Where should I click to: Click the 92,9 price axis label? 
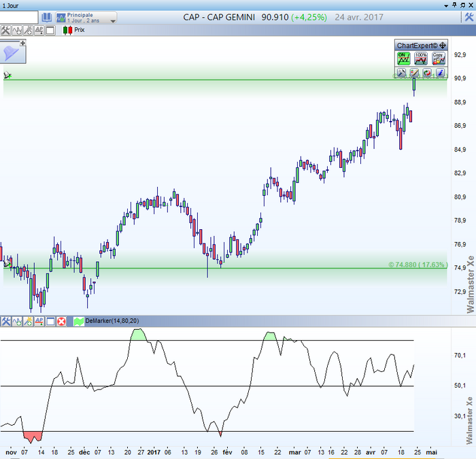coord(460,55)
